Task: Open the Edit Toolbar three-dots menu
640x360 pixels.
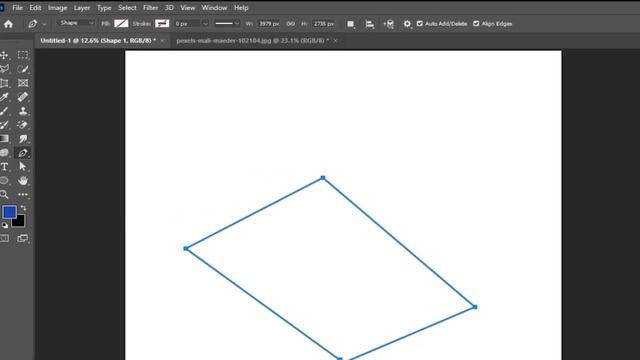Action: click(x=23, y=195)
